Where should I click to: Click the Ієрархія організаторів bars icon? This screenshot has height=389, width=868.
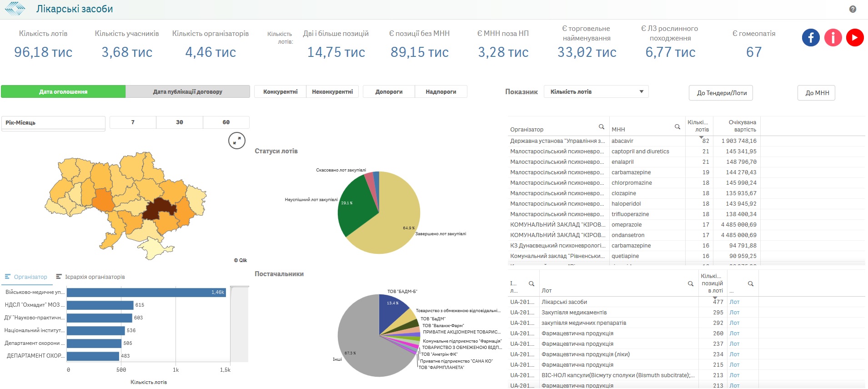(59, 277)
